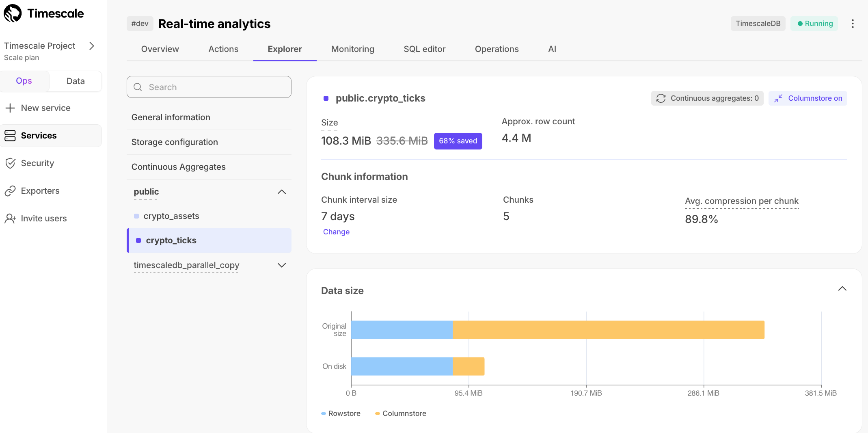868x433 pixels.
Task: Click the On disk Columnstore orange bar
Action: [x=469, y=366]
